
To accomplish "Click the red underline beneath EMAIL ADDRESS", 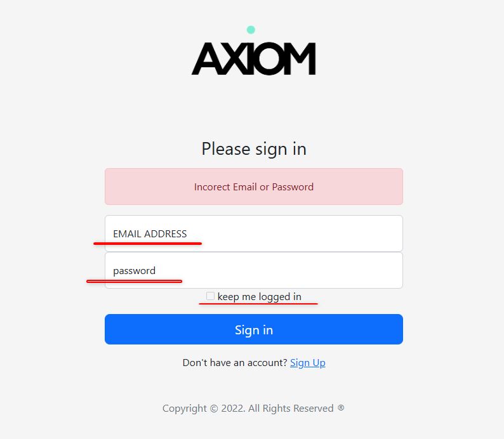I will click(147, 242).
